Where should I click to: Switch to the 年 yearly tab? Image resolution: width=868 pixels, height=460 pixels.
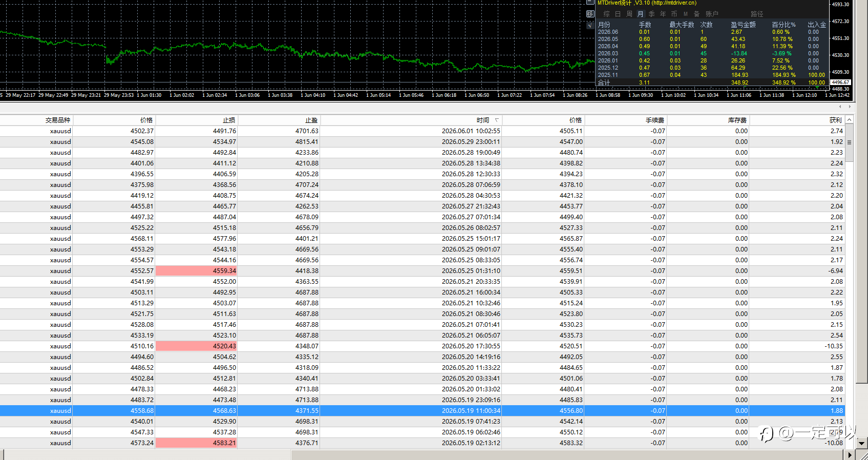click(663, 14)
